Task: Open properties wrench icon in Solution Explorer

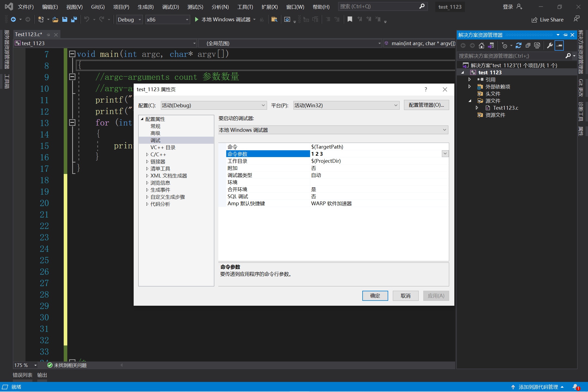Action: (550, 45)
